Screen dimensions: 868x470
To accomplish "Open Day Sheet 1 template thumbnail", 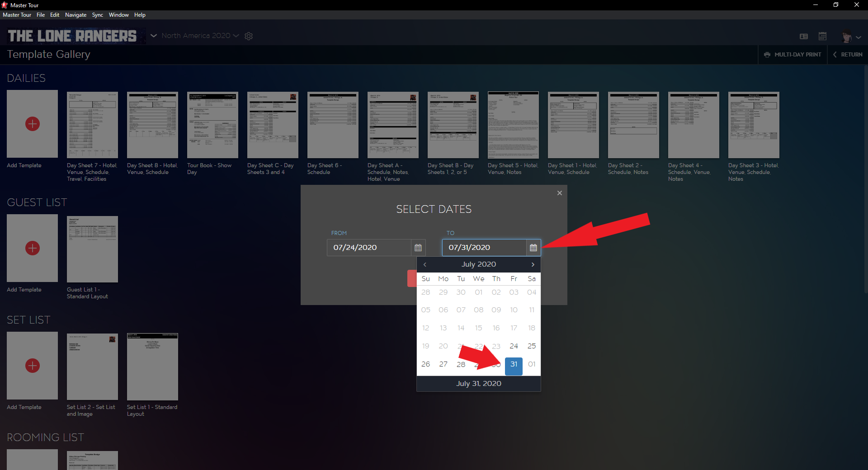I will [573, 125].
